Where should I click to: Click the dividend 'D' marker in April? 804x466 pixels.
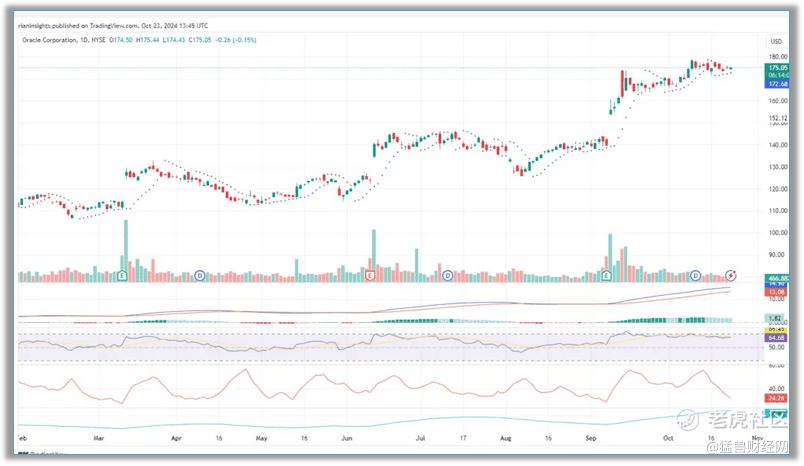[x=200, y=276]
